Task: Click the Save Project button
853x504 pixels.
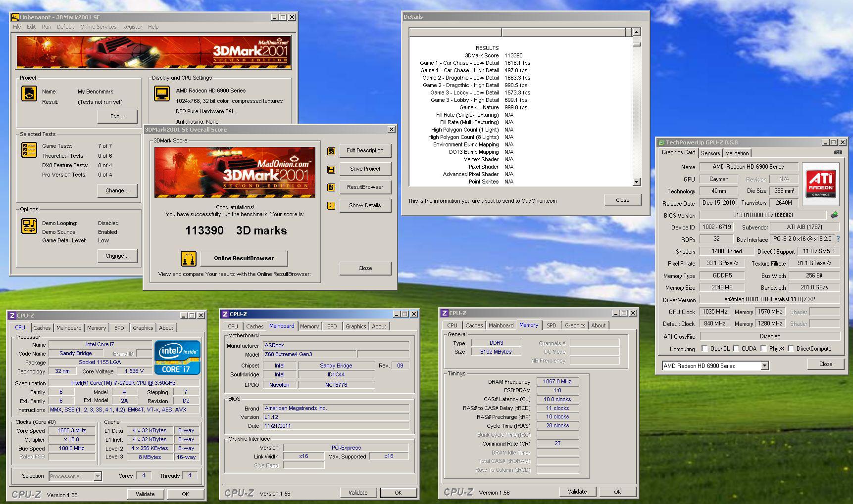Action: point(365,169)
